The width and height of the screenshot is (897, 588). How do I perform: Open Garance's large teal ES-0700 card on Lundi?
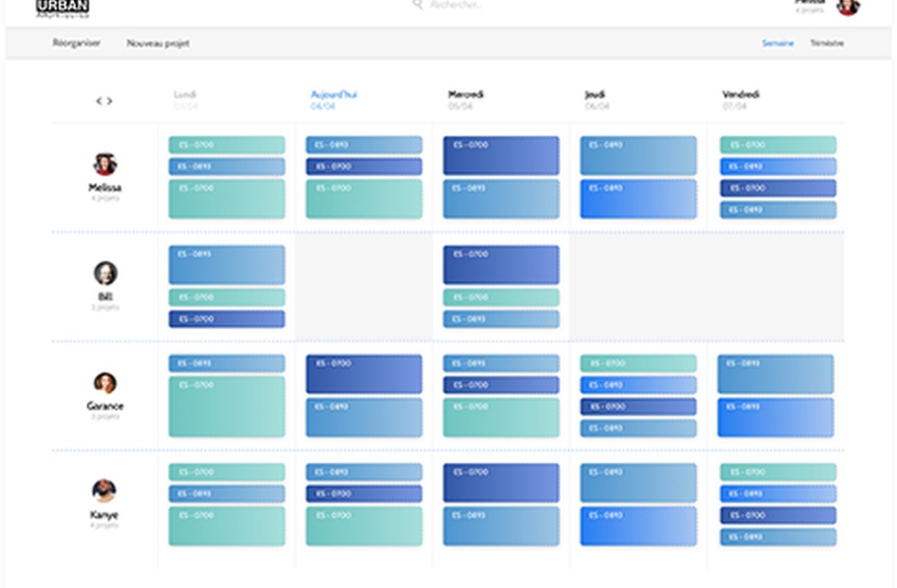point(227,406)
